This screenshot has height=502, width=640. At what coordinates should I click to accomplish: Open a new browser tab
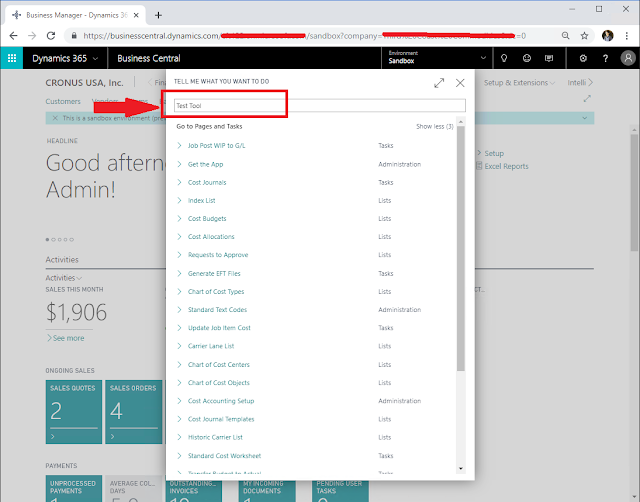[158, 16]
